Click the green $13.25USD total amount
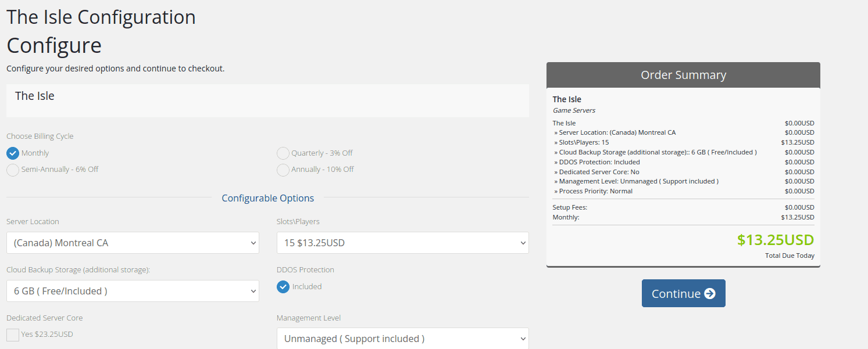868x349 pixels. pyautogui.click(x=775, y=240)
